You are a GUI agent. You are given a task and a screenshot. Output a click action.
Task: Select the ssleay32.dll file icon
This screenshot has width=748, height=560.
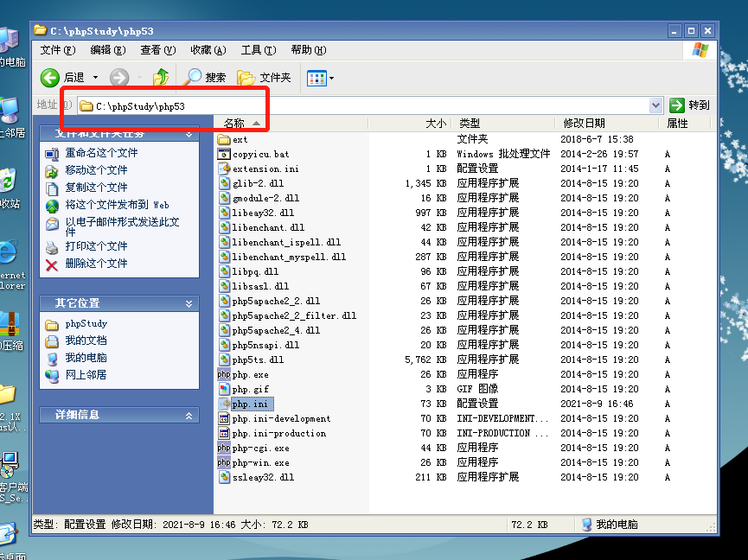[224, 477]
